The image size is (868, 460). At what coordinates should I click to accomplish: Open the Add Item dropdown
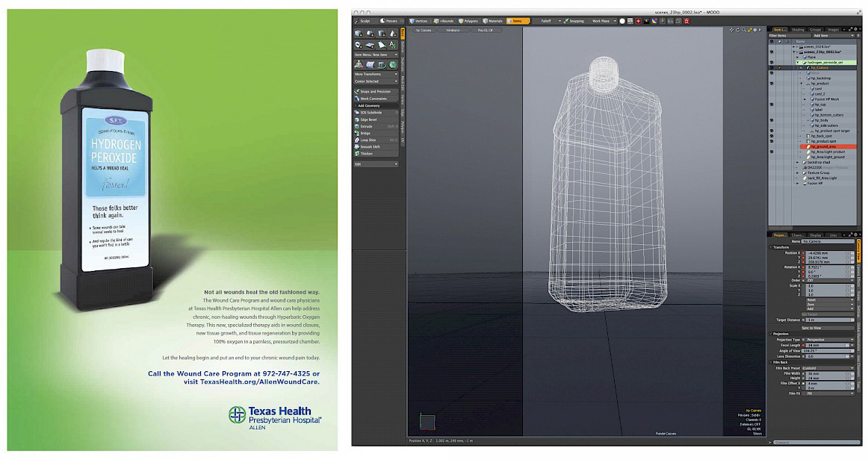coord(834,35)
